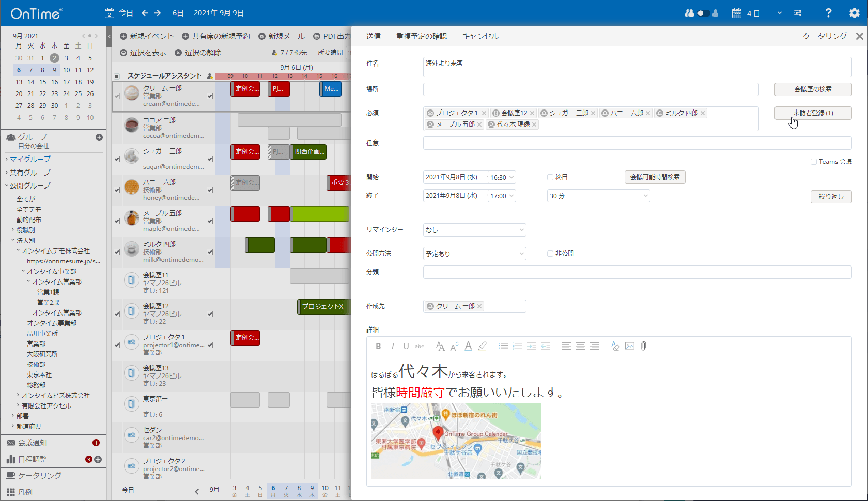868x501 pixels.
Task: Open the リマインダー dropdown
Action: (x=474, y=230)
